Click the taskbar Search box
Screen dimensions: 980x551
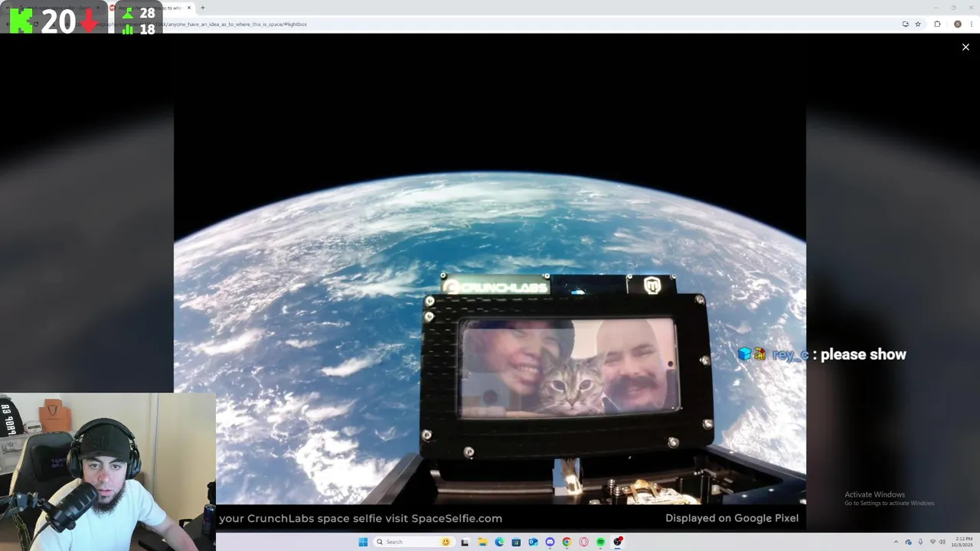click(x=413, y=542)
